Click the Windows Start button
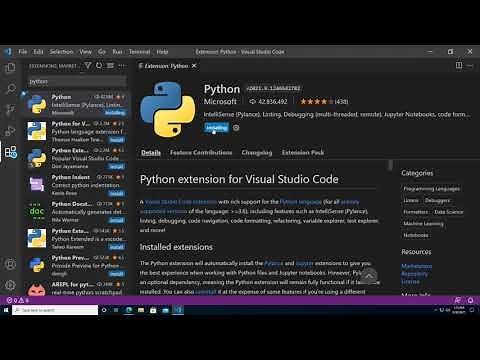The image size is (480, 360). [x=6, y=310]
